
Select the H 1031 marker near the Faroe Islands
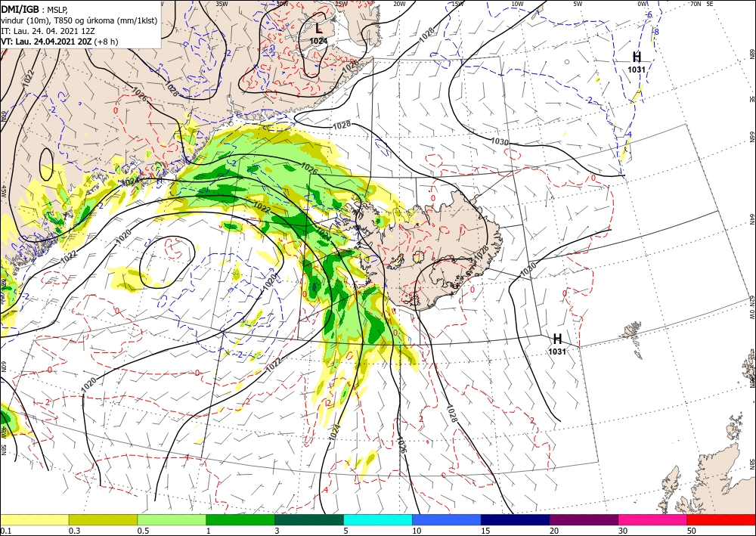557,342
